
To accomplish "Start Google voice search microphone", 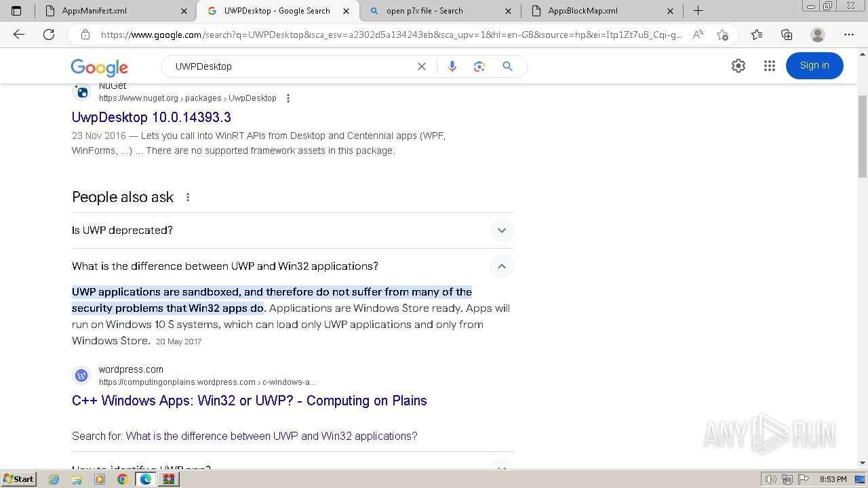I will 452,66.
